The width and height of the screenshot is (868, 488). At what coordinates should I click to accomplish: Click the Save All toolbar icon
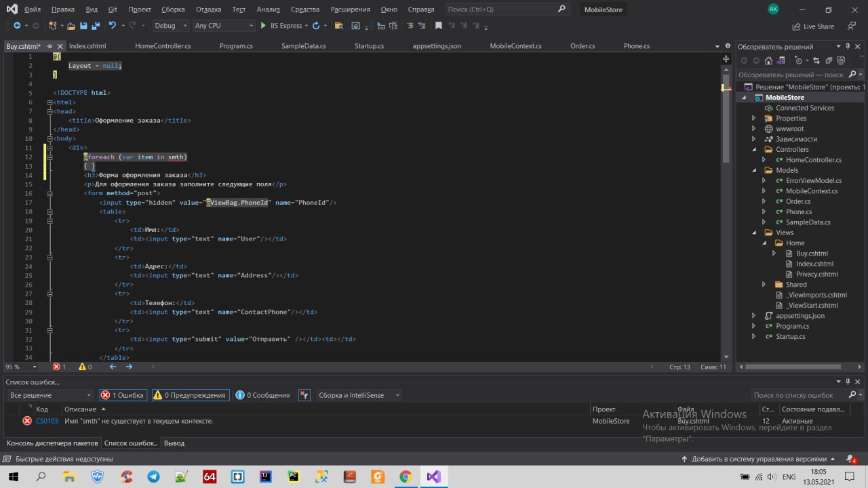click(96, 26)
